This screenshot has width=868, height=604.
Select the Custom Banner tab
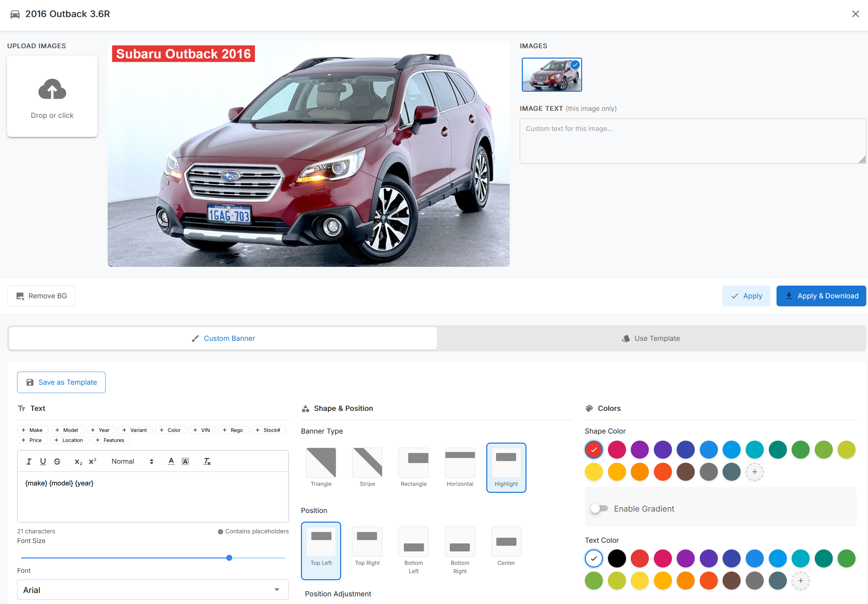223,338
